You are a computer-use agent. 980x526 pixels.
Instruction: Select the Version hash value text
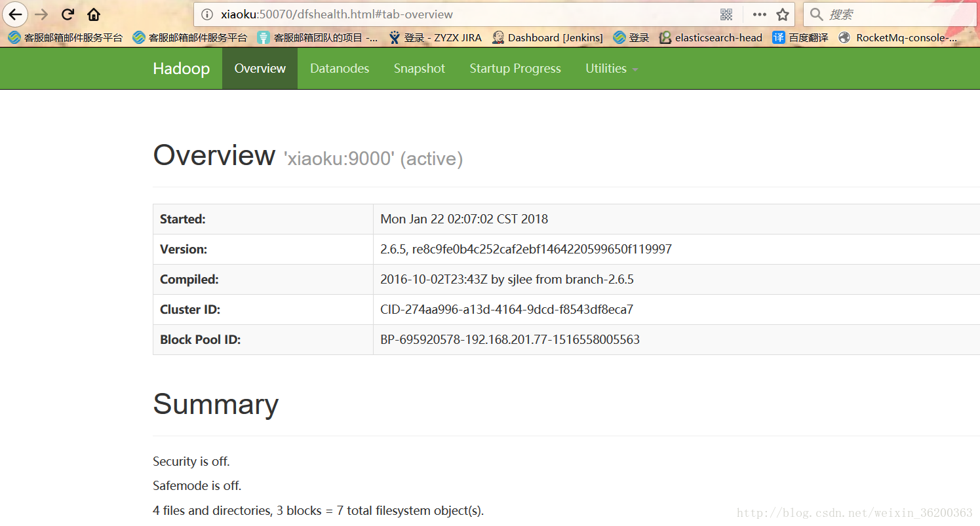tap(542, 249)
